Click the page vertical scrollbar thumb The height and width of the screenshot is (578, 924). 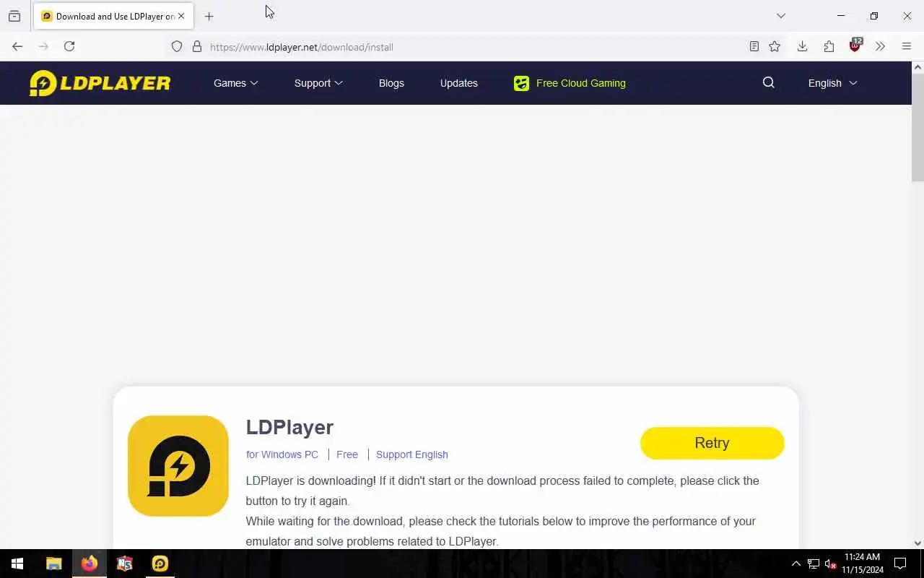click(x=918, y=128)
